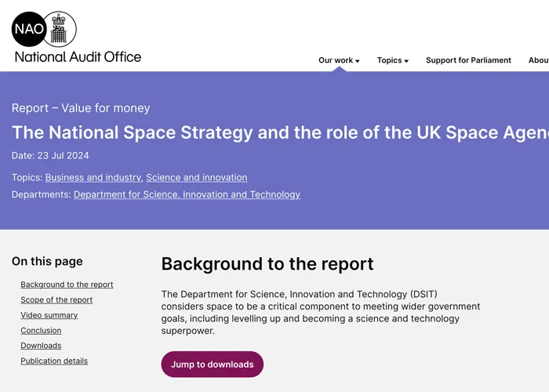The height and width of the screenshot is (392, 549).
Task: Click 'Report – Value for money' label
Action: [81, 108]
